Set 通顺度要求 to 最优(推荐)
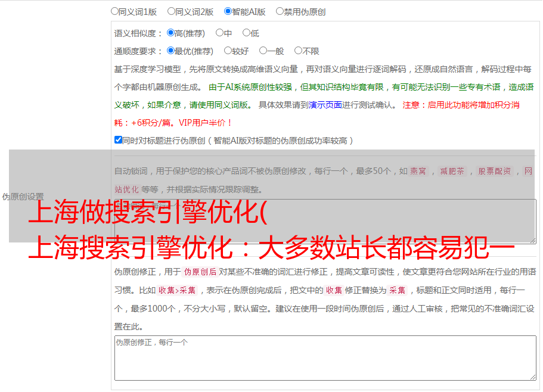Viewport: 543px width, 392px height. pos(170,51)
